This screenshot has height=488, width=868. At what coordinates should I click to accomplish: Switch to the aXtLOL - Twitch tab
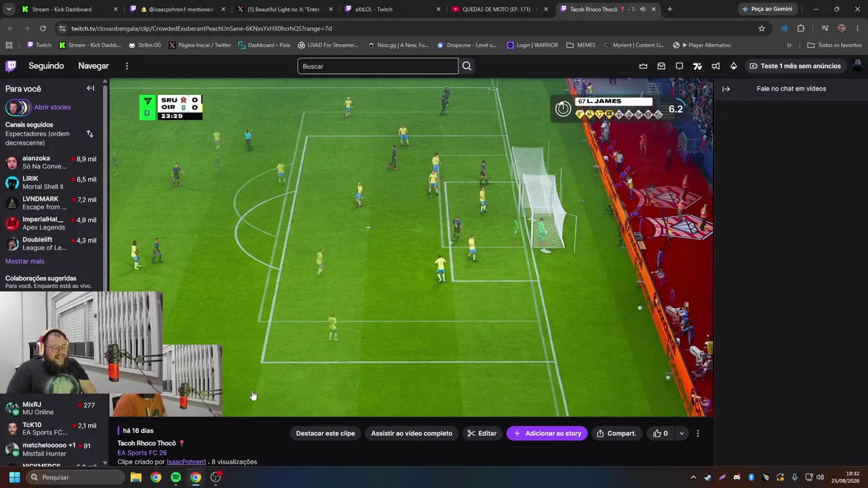click(x=392, y=9)
